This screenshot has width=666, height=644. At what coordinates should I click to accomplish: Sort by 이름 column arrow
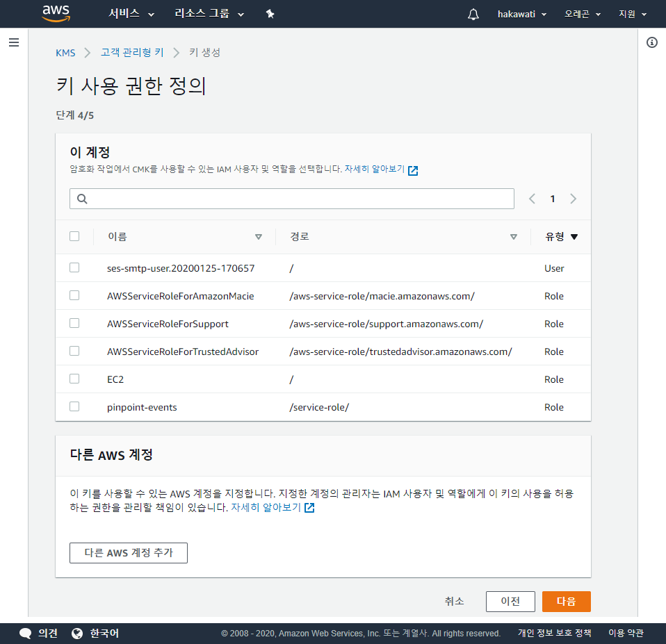click(258, 237)
